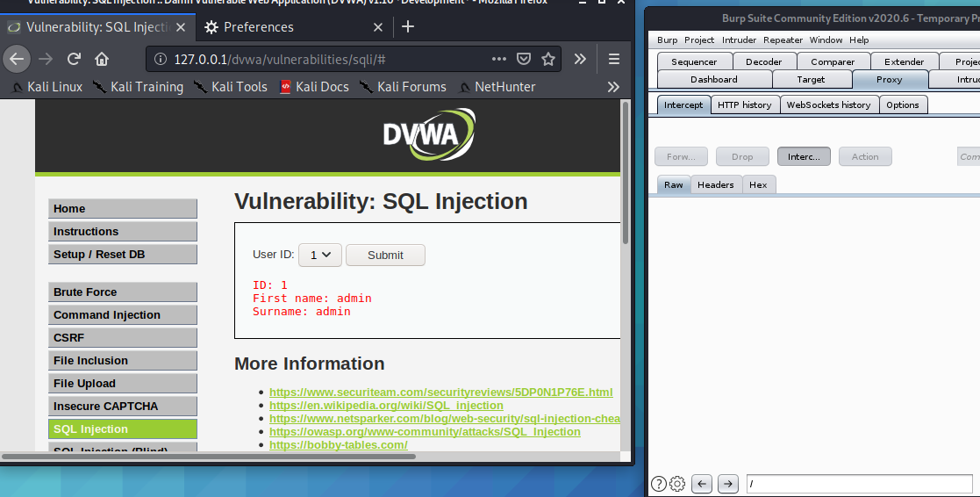Open Kali Docs bookmark
Screen dimensions: 980x497
[314, 87]
